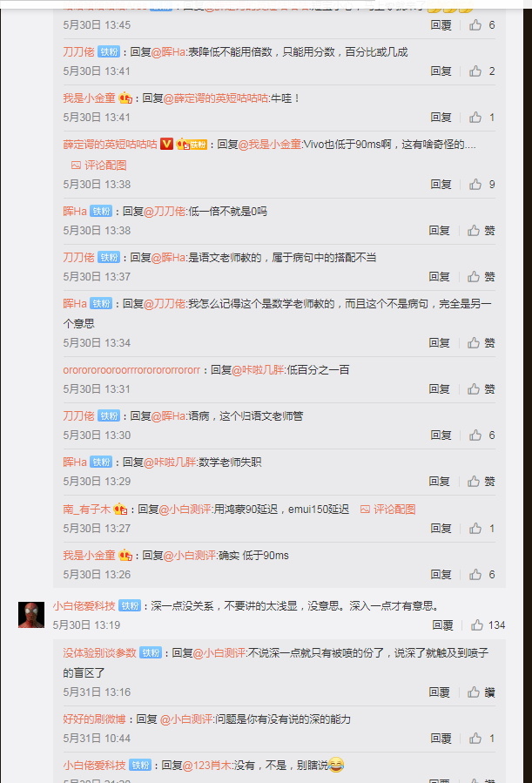Click @小白测评 mention in 好好的刷微博's reply
The width and height of the screenshot is (532, 783).
coord(186,719)
